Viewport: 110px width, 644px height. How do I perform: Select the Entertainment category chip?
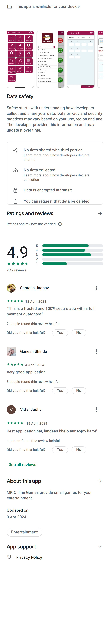pos(24,532)
